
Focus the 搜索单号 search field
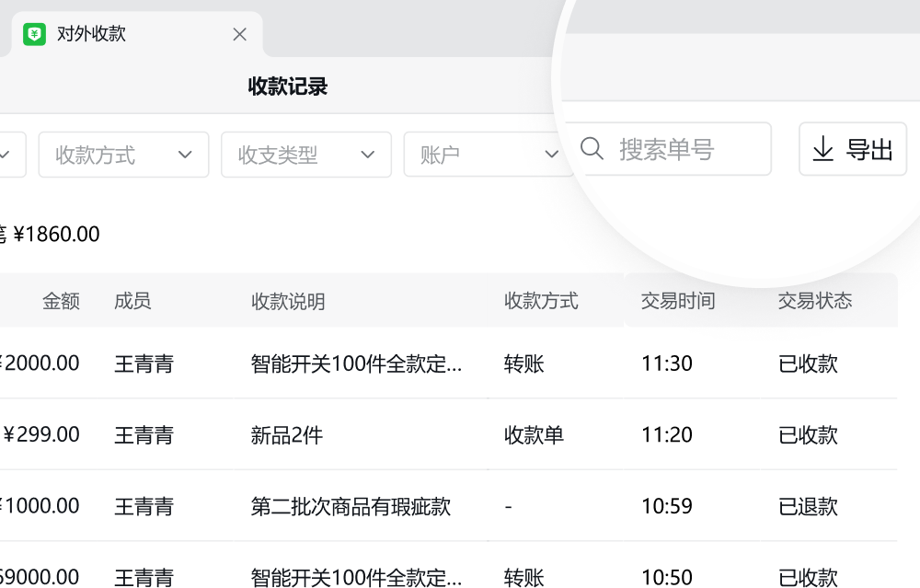coord(667,149)
